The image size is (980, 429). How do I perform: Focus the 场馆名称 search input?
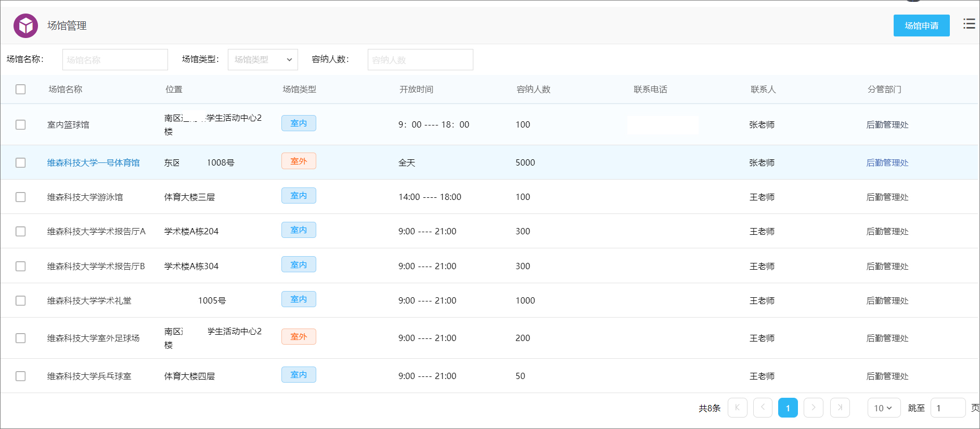(x=115, y=59)
